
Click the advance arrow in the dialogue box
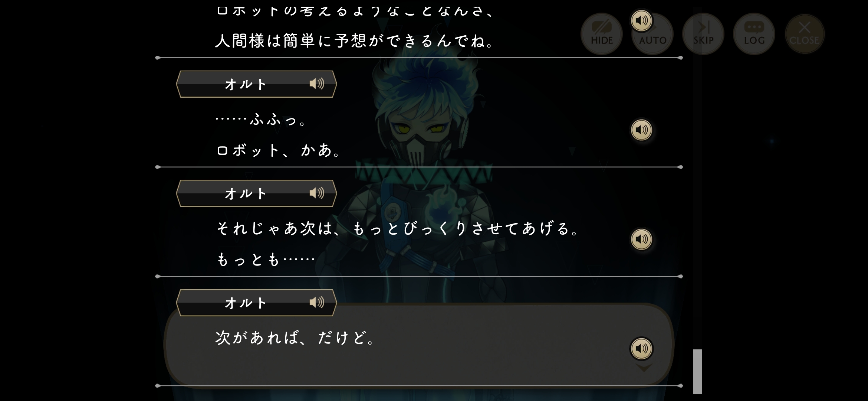[x=644, y=368]
